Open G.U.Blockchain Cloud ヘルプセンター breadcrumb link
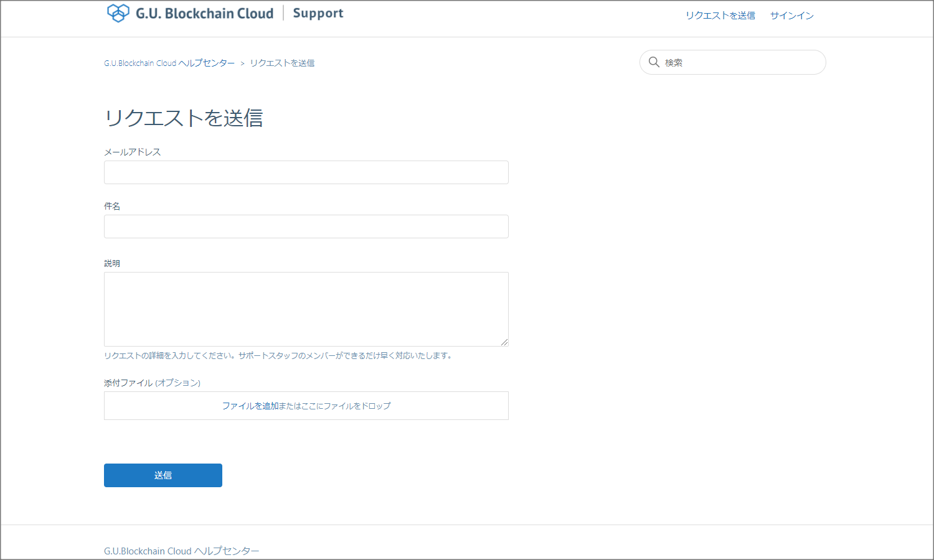 [169, 63]
